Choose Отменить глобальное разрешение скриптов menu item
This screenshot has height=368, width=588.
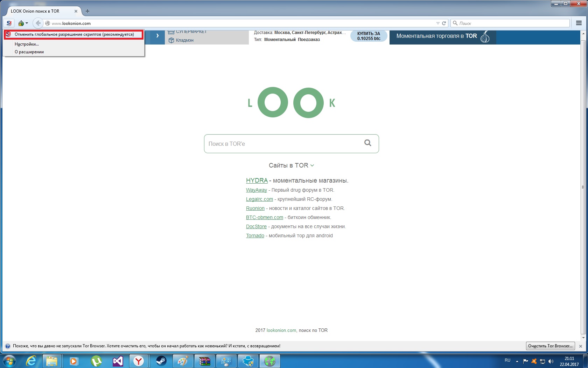pos(73,34)
